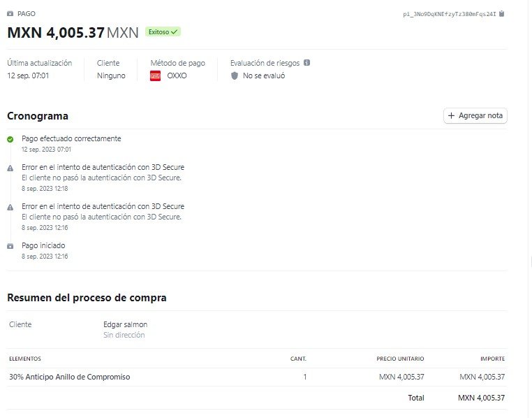This screenshot has height=418, width=532.
Task: Click the 30% Anticipo Anillo de Compromiso item
Action: click(x=70, y=377)
